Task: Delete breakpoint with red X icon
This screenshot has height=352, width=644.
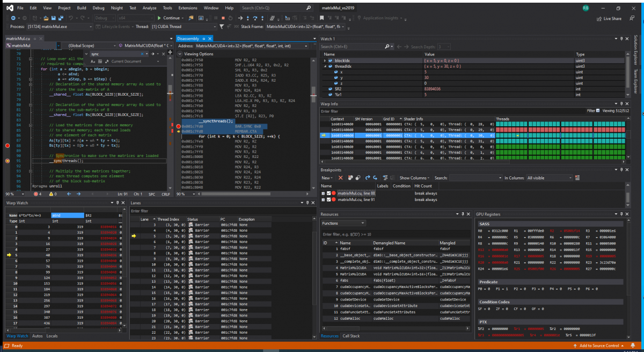Action: click(x=340, y=178)
